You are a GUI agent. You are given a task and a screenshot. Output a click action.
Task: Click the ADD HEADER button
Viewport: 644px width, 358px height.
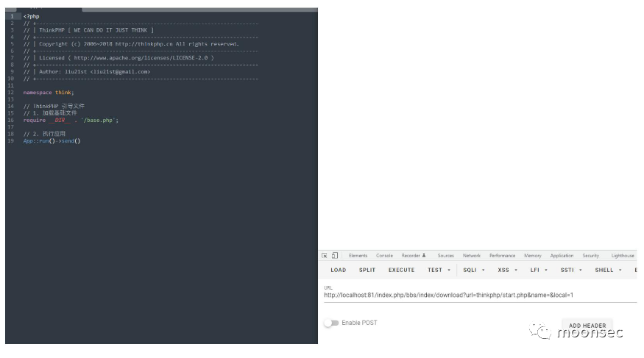tap(587, 325)
